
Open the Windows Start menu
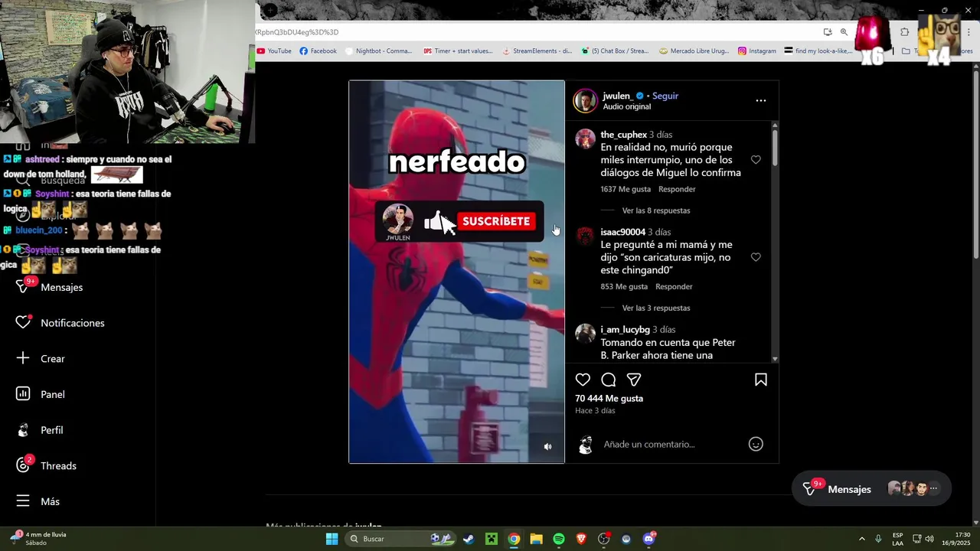tap(332, 539)
